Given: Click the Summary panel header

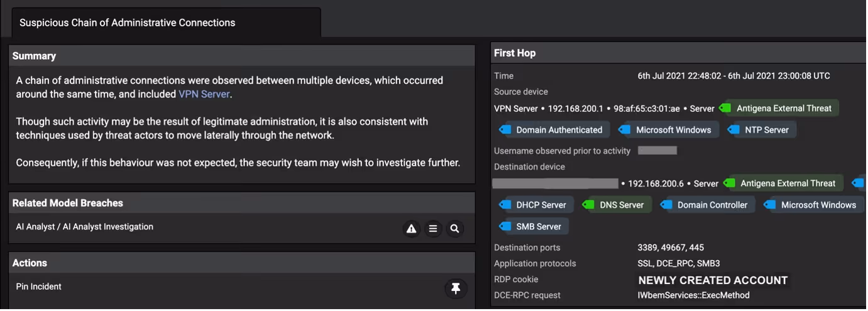Looking at the screenshot, I should (242, 56).
